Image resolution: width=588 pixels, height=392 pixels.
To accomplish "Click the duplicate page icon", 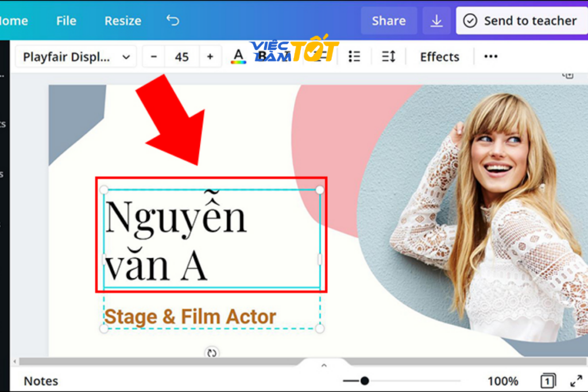I will 568,75.
